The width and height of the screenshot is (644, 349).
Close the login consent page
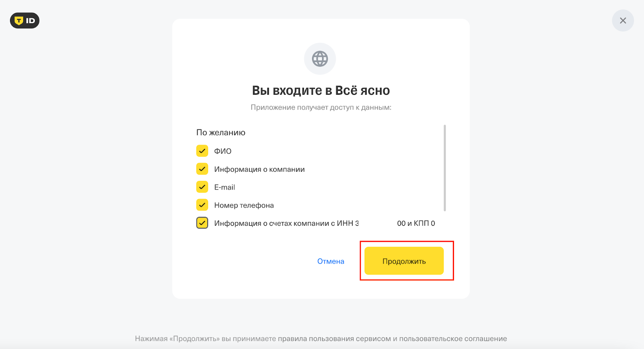[x=623, y=21]
